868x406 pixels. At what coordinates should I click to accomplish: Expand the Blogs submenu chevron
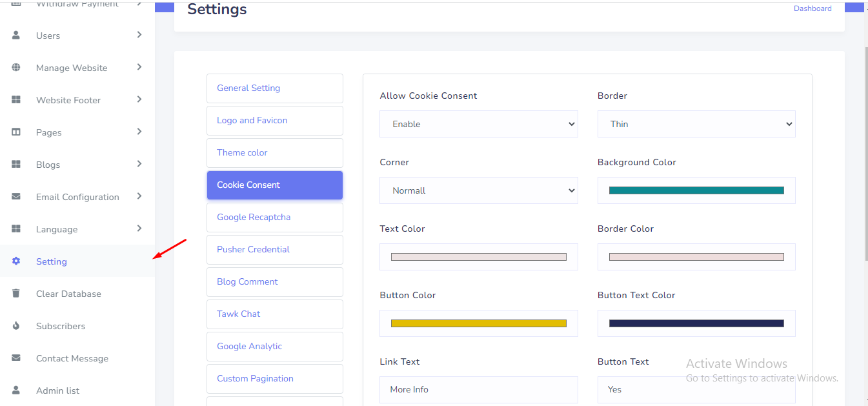139,164
